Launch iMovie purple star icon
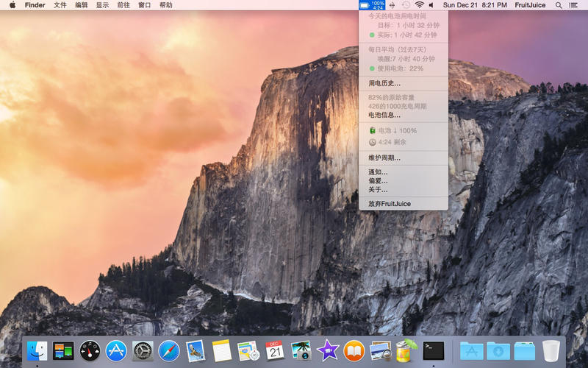This screenshot has height=368, width=588. (x=327, y=351)
